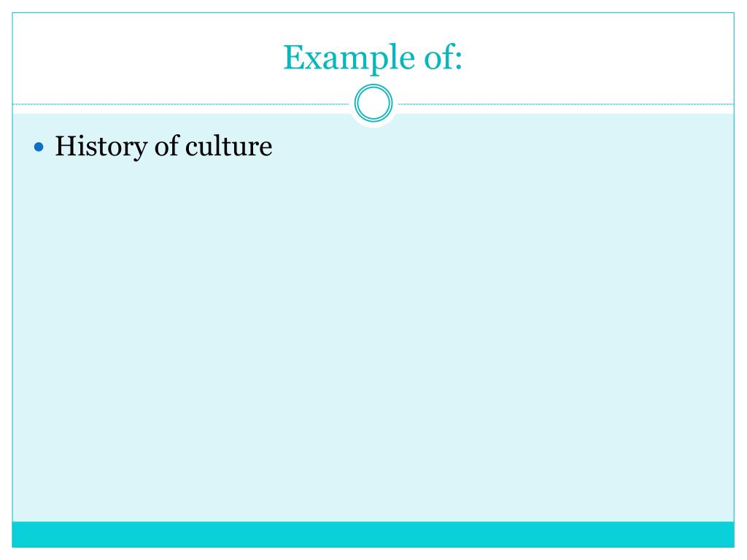Click the white header area left of the title
The image size is (747, 560).
click(143, 57)
